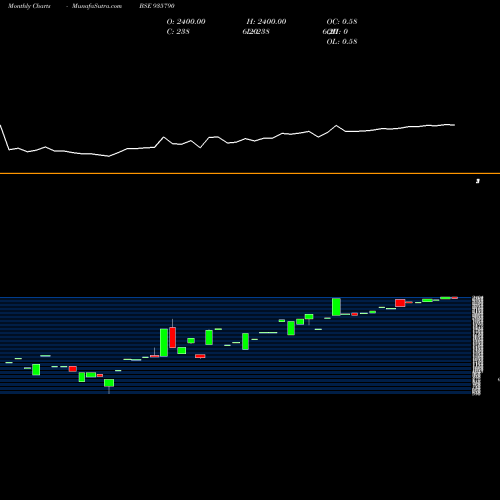500x500 pixels.
Task: Select the 'O: 2400.00' open value
Action: coord(186,22)
